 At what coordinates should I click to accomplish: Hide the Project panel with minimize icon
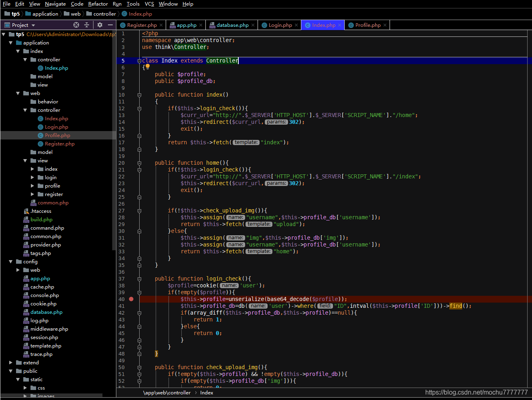click(110, 25)
